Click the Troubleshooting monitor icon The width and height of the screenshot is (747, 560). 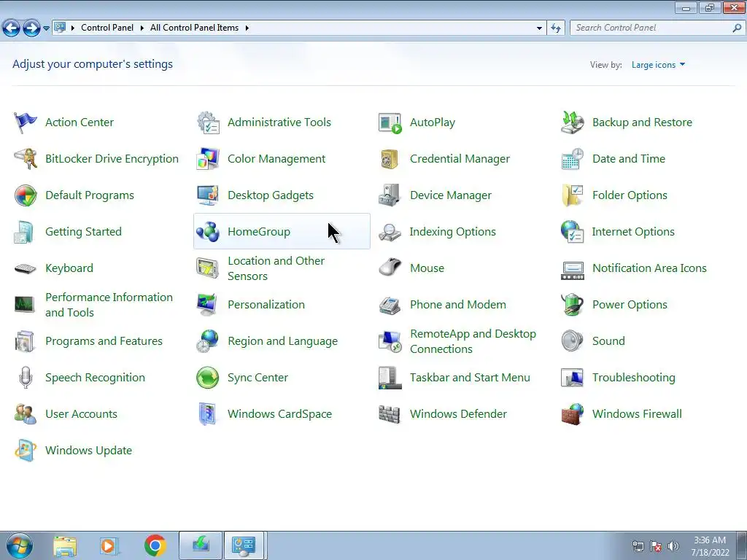coord(572,378)
